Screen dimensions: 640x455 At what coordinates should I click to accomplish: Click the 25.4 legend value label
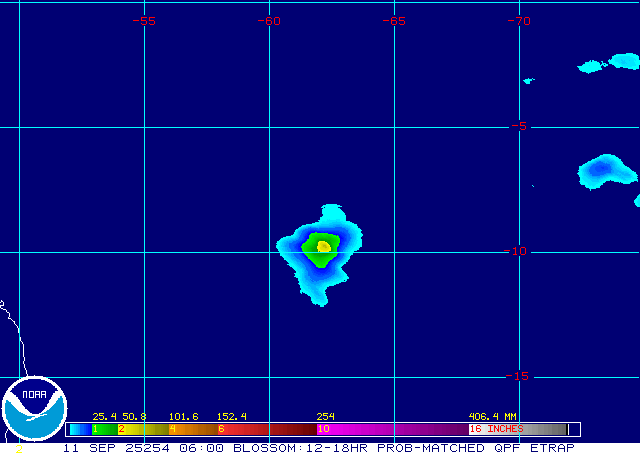tap(104, 416)
